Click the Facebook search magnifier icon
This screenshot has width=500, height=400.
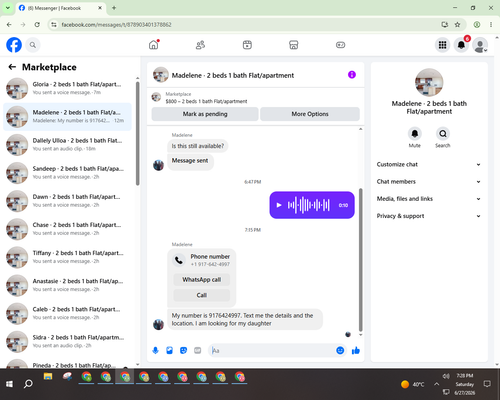pos(33,45)
